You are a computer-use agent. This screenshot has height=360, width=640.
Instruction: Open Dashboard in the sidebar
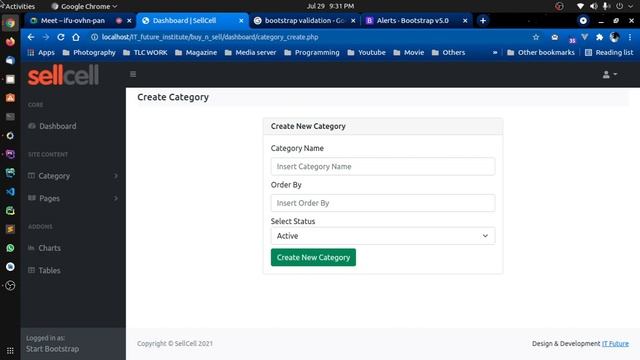pos(57,126)
